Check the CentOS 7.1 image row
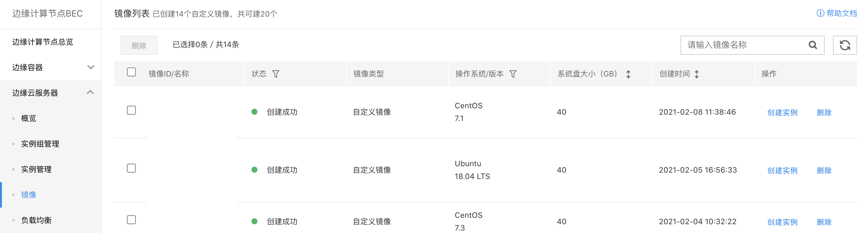868x235 pixels. (x=131, y=110)
